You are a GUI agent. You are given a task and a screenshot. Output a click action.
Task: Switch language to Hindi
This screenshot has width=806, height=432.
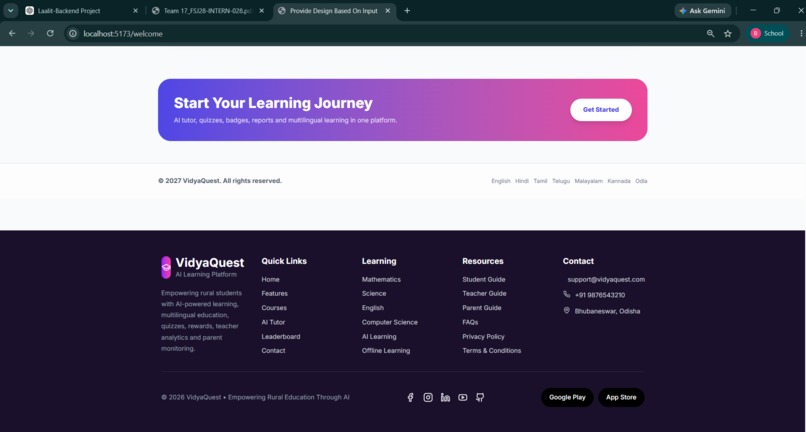click(522, 181)
